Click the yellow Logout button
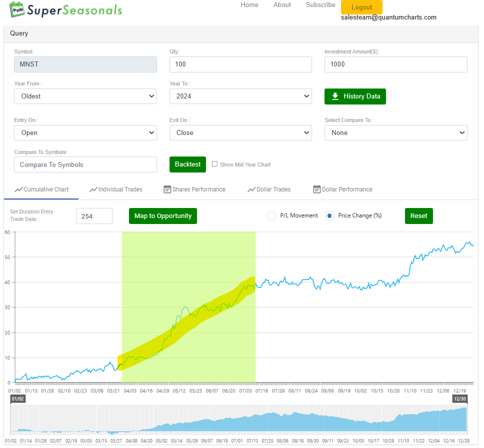484x448 pixels. [x=361, y=7]
